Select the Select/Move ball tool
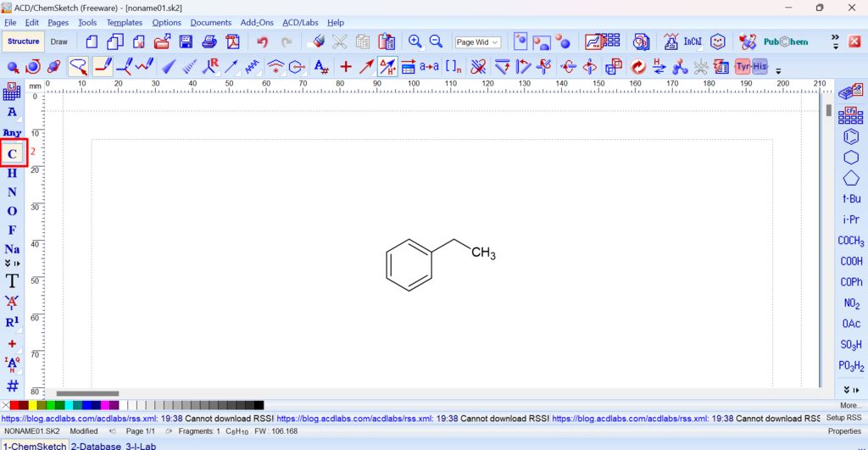This screenshot has width=868, height=450. point(13,68)
